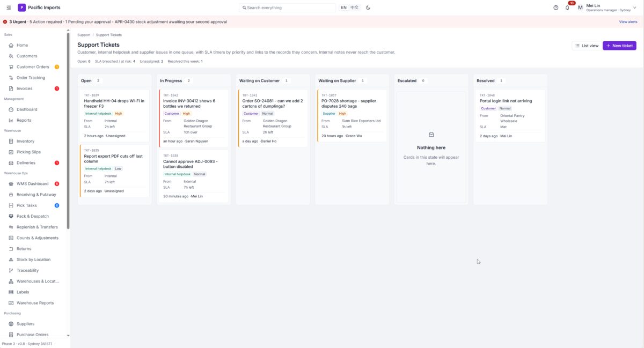Open Mei Lin user menu chevron
Screen dimensions: 644x348
634,8
